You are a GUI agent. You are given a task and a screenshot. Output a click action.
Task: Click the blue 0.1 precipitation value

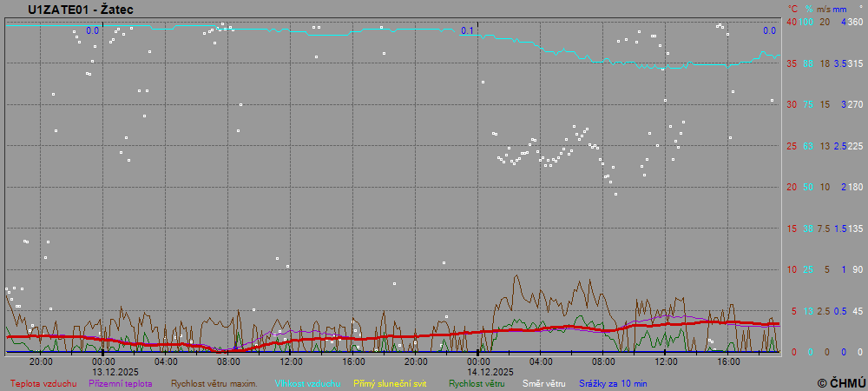click(x=468, y=31)
